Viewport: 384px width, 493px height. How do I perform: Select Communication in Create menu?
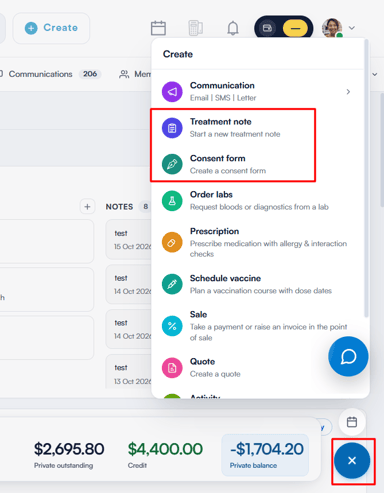click(257, 91)
